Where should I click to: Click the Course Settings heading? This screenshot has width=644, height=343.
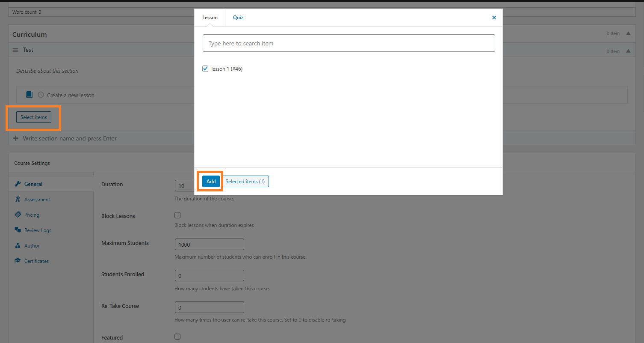tap(32, 163)
